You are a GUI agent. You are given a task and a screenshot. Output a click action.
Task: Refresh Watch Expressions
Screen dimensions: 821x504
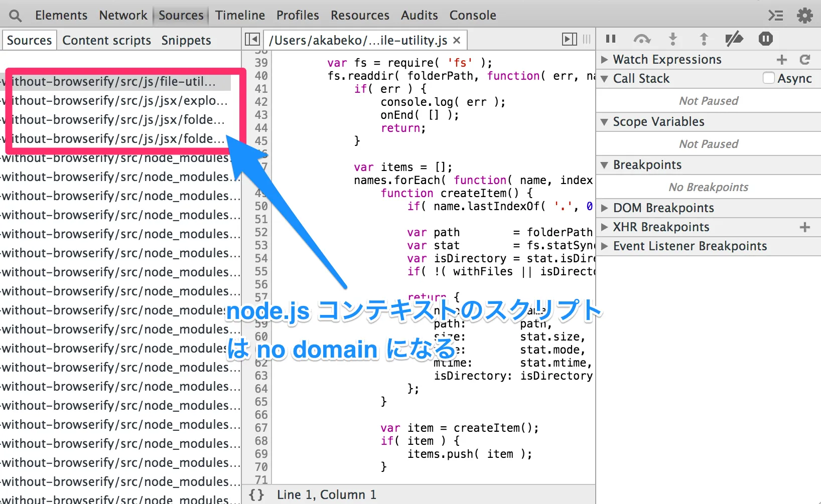[x=805, y=59]
